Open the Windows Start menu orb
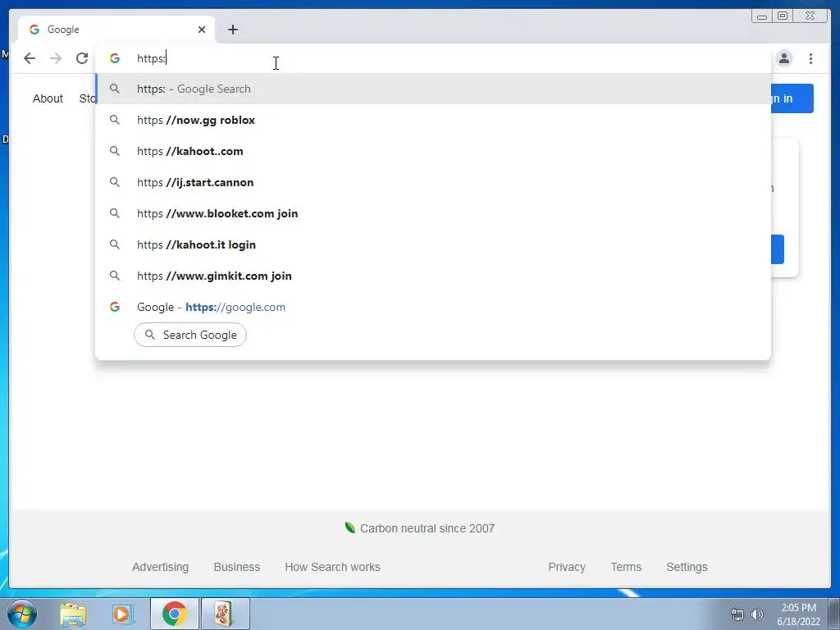840x630 pixels. (22, 614)
